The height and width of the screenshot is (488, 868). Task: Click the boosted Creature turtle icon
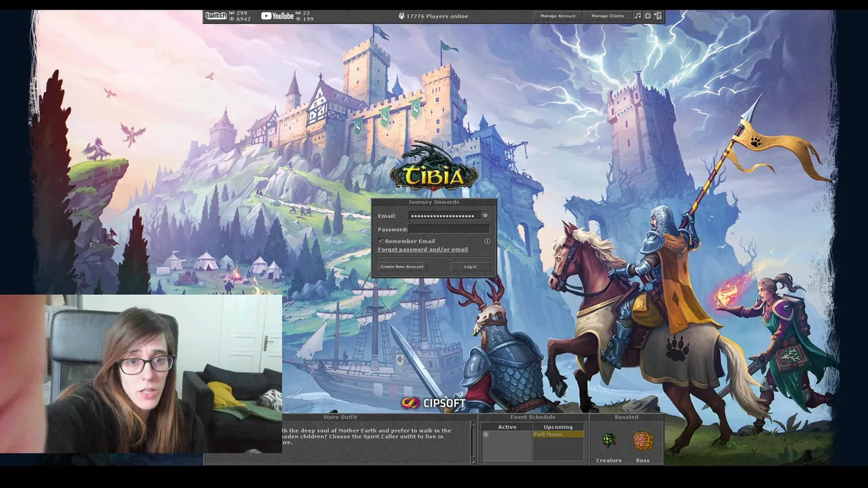(609, 441)
